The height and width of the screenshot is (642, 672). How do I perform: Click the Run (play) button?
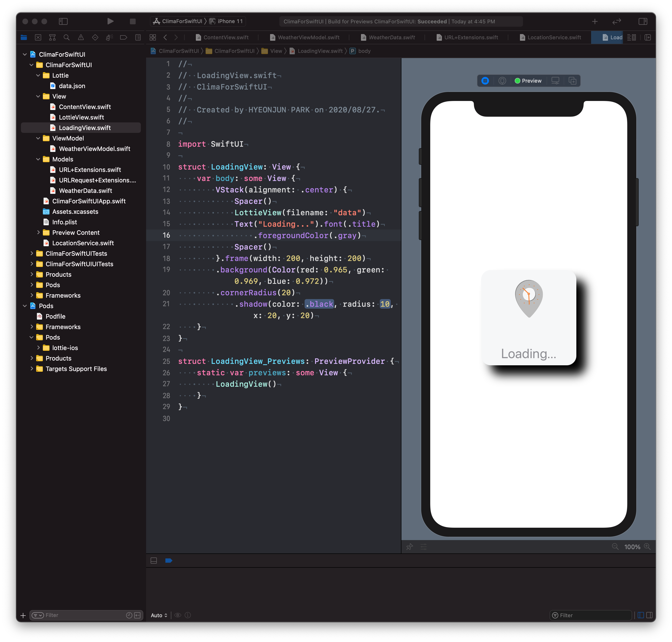point(110,21)
